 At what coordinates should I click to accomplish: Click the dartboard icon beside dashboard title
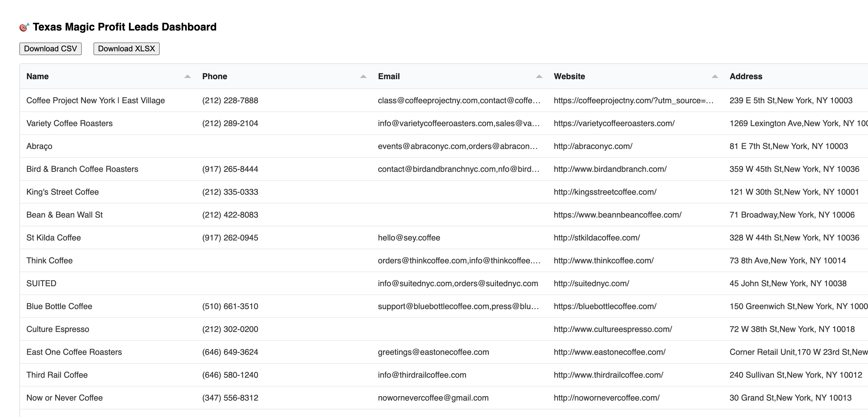[x=24, y=27]
